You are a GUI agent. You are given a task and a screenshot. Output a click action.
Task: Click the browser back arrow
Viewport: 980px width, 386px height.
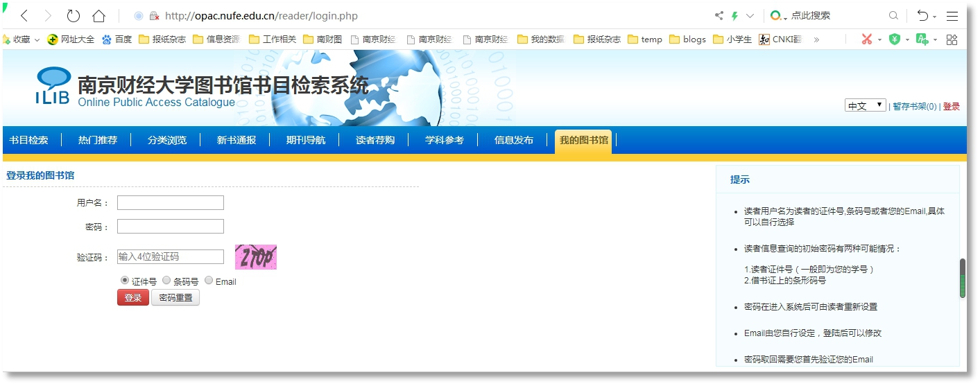[24, 15]
